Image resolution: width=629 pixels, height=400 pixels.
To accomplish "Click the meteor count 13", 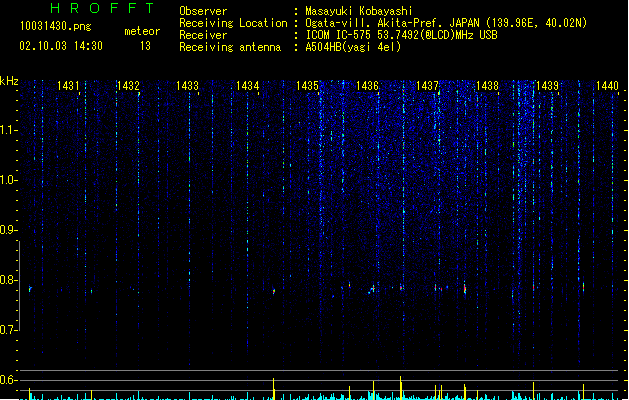I will coord(145,46).
